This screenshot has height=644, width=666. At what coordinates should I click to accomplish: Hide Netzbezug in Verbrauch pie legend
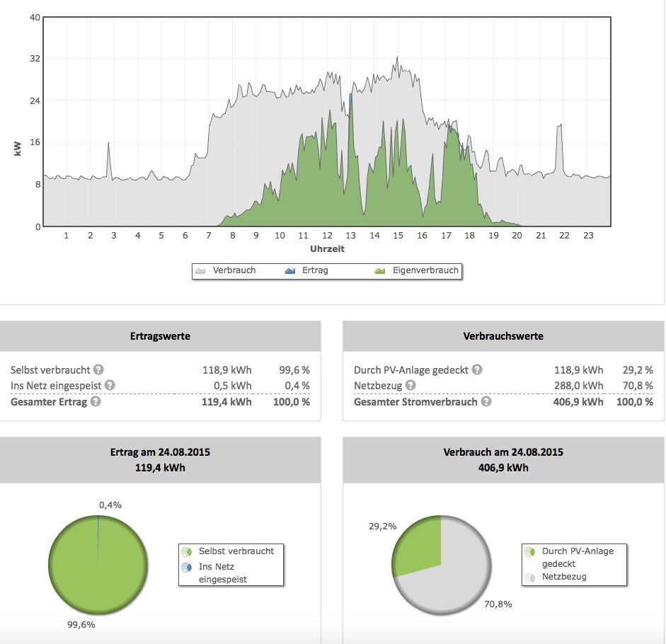click(564, 577)
